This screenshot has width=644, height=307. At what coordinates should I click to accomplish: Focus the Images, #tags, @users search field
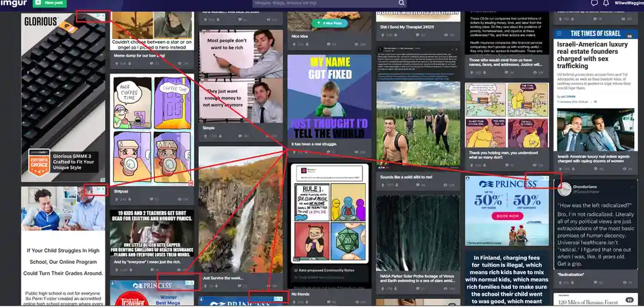pyautogui.click(x=325, y=3)
